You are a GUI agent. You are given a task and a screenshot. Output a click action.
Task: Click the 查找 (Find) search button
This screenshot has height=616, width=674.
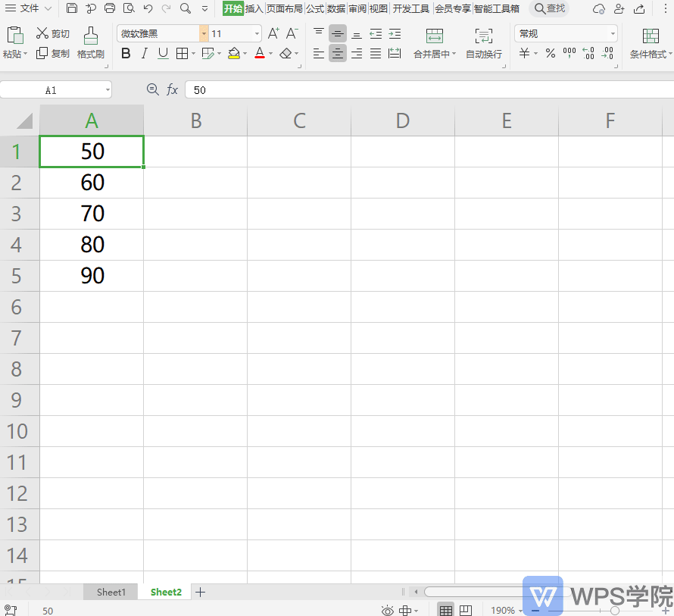[x=549, y=8]
